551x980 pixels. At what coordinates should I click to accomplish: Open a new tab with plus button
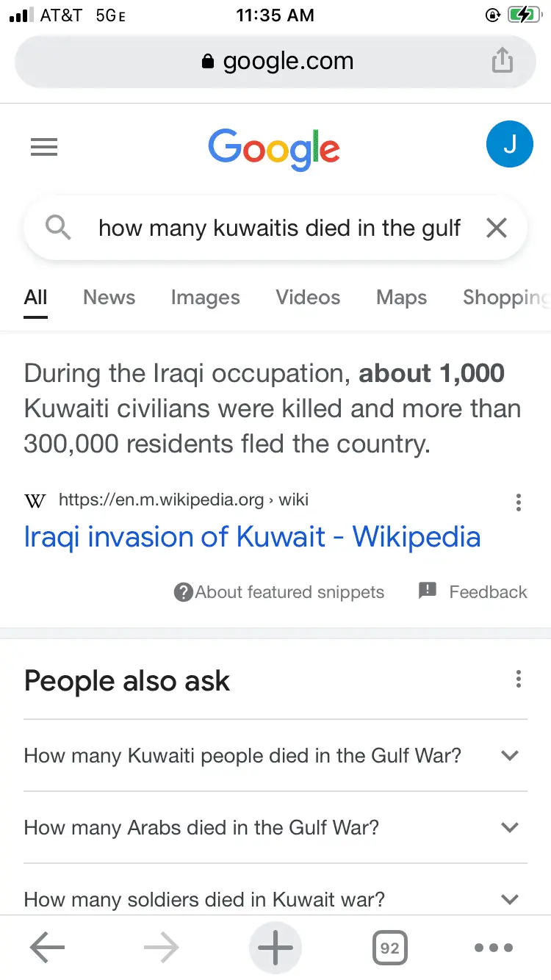(275, 948)
